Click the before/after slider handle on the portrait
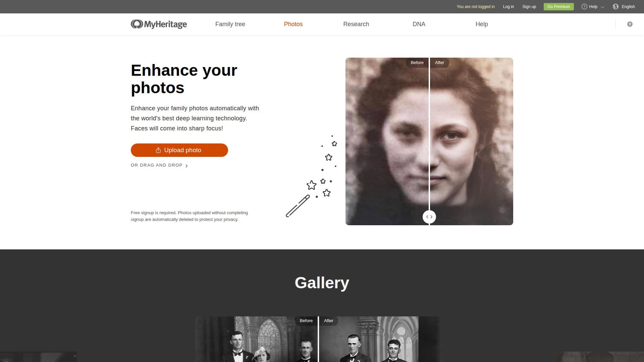 click(x=429, y=217)
